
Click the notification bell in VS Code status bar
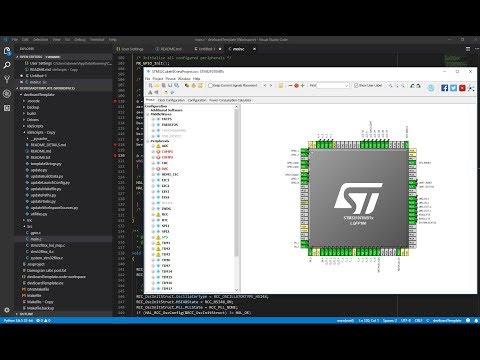(476, 320)
